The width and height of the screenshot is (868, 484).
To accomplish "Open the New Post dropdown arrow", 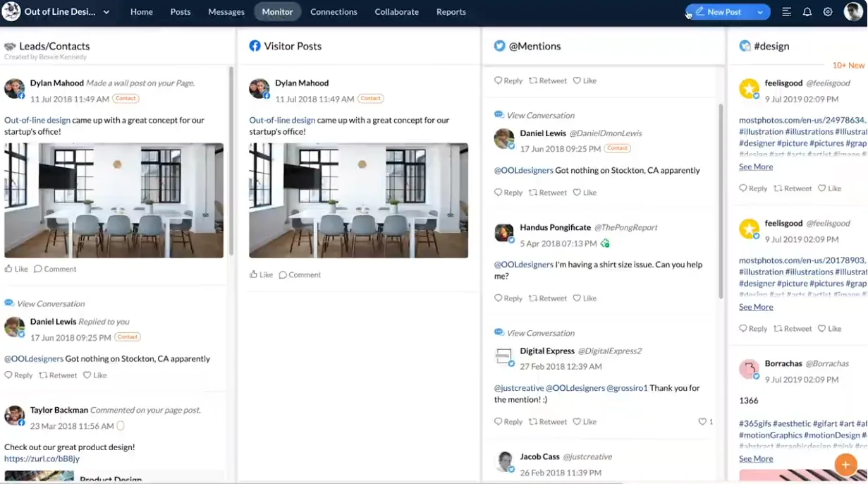I will point(759,12).
